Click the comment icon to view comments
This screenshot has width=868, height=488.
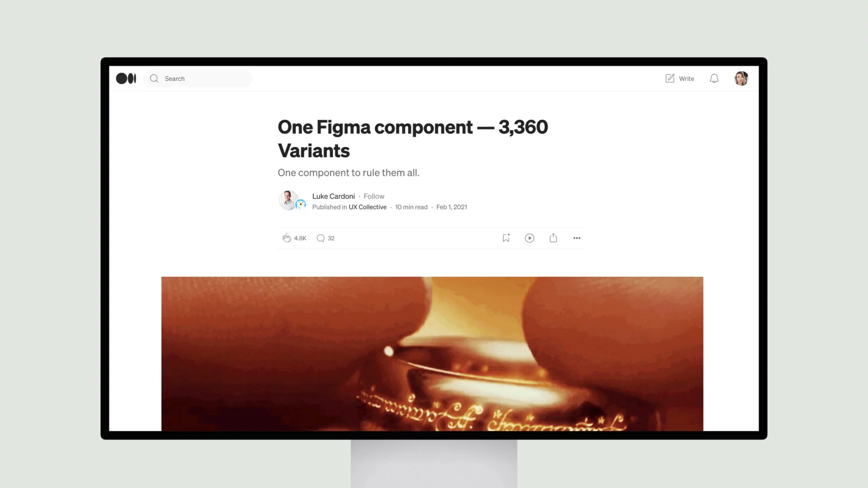321,238
